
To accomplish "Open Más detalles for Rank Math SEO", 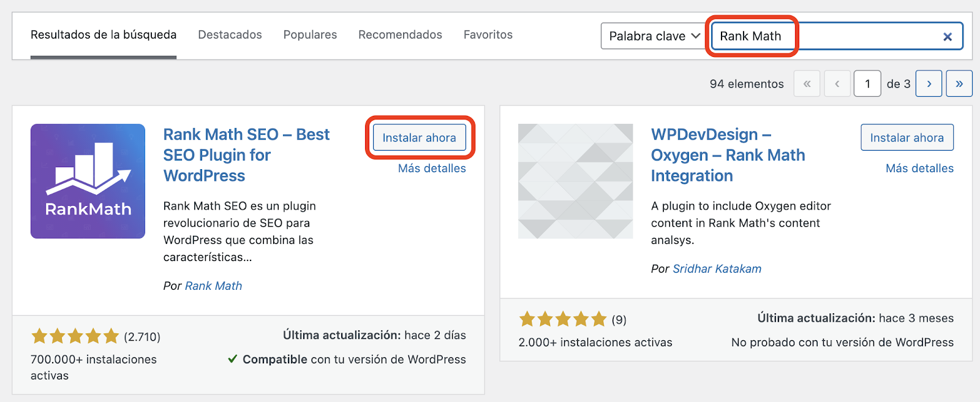I will pyautogui.click(x=432, y=169).
